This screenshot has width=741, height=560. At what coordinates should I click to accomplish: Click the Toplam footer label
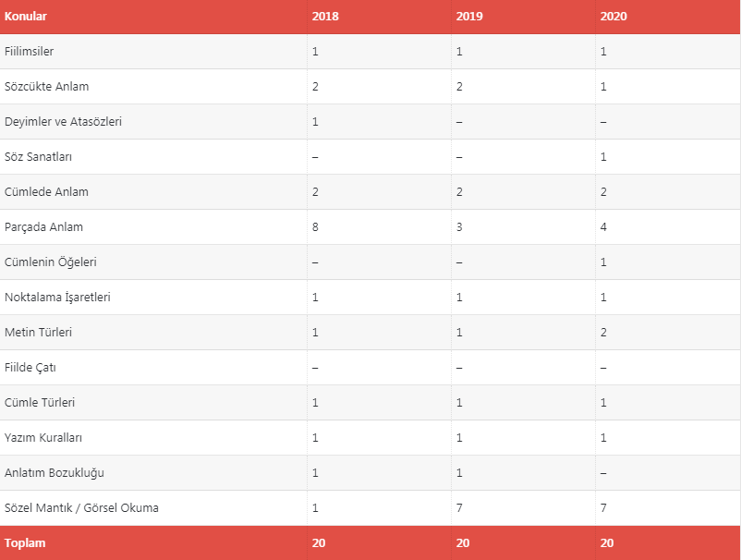(x=25, y=542)
